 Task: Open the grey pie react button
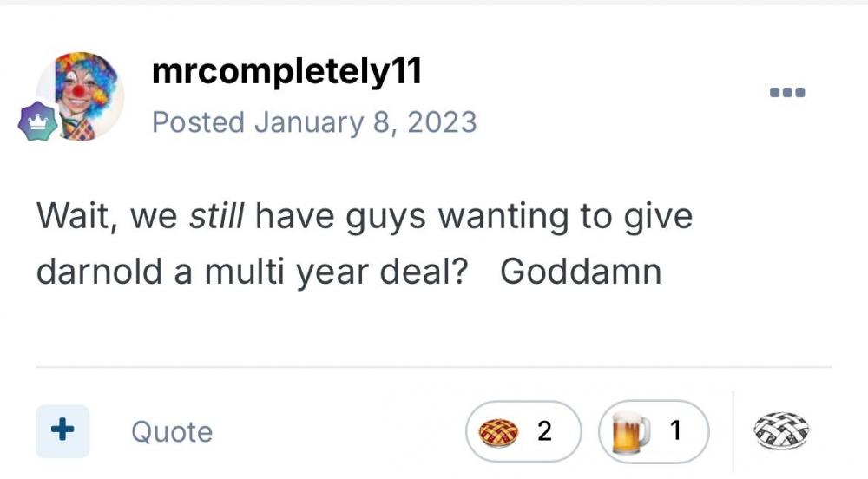pyautogui.click(x=781, y=430)
